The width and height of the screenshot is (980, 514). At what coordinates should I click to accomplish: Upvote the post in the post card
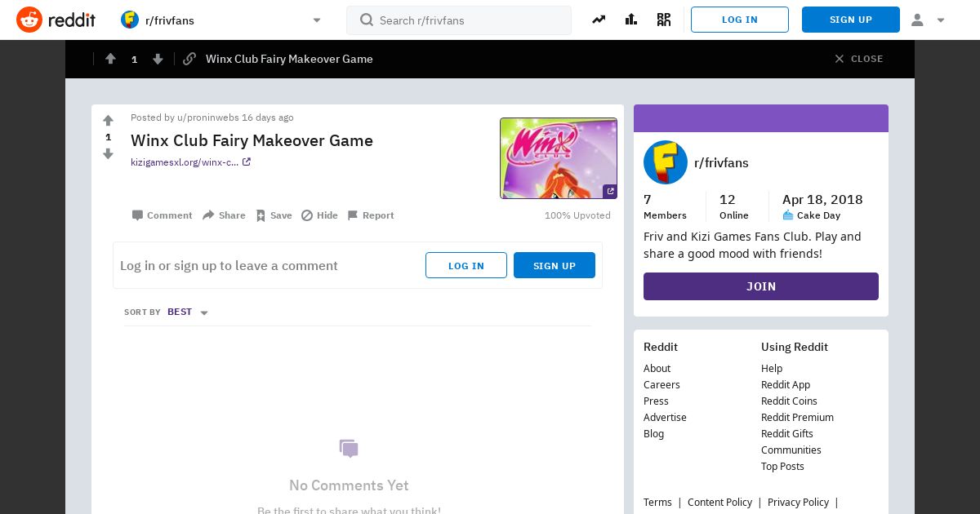pos(108,121)
